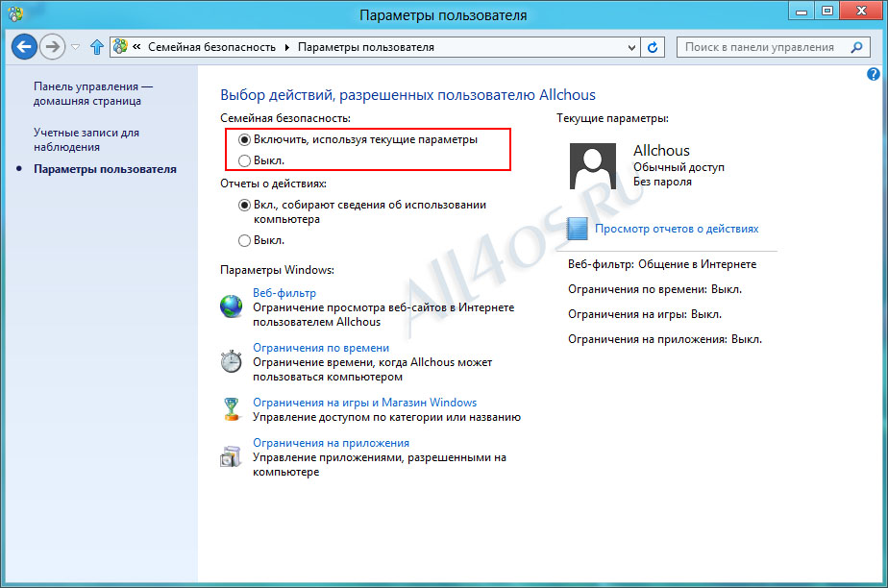Open Ограничения на игры и Магазин Windows
The image size is (888, 588).
click(365, 403)
